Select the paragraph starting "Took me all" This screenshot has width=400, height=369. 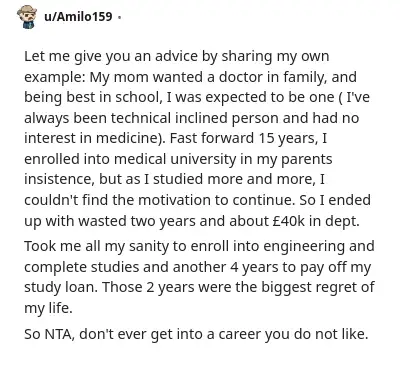(199, 277)
